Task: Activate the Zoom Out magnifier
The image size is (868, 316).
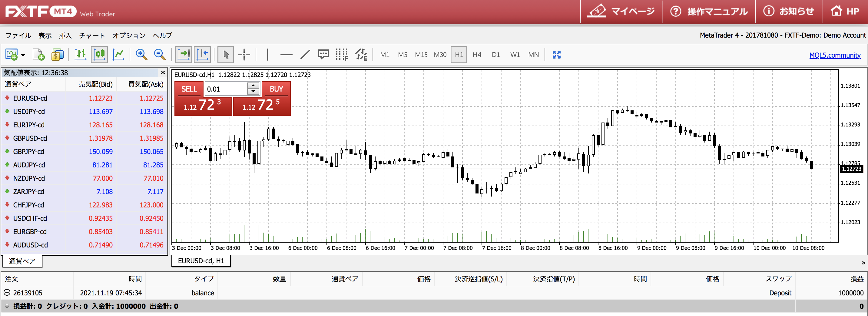Action: pos(160,54)
